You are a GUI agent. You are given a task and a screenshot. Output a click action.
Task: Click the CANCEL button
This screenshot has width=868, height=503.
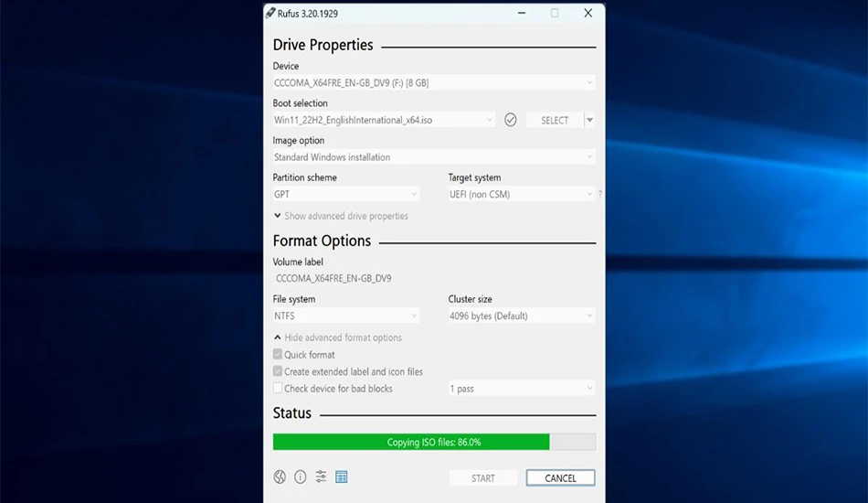click(560, 478)
